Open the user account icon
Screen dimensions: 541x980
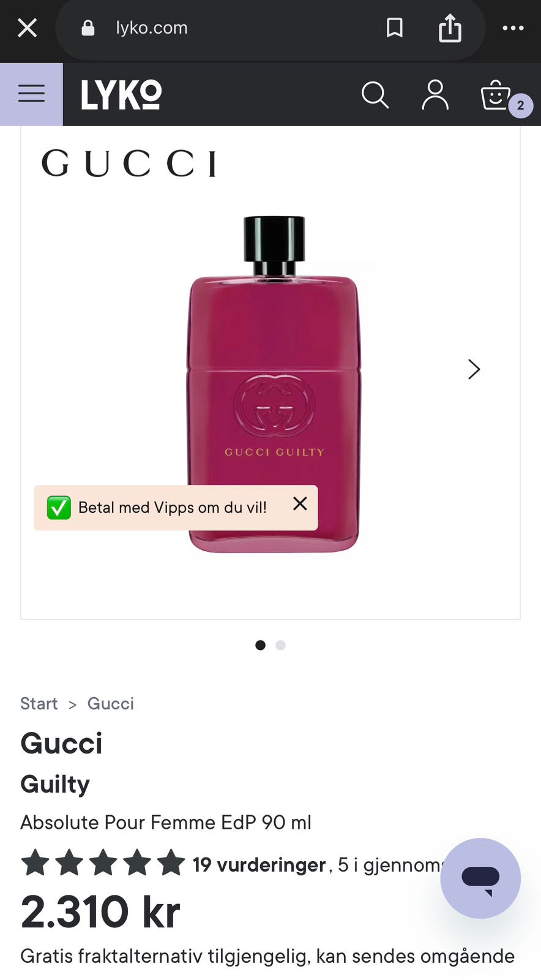click(x=435, y=95)
